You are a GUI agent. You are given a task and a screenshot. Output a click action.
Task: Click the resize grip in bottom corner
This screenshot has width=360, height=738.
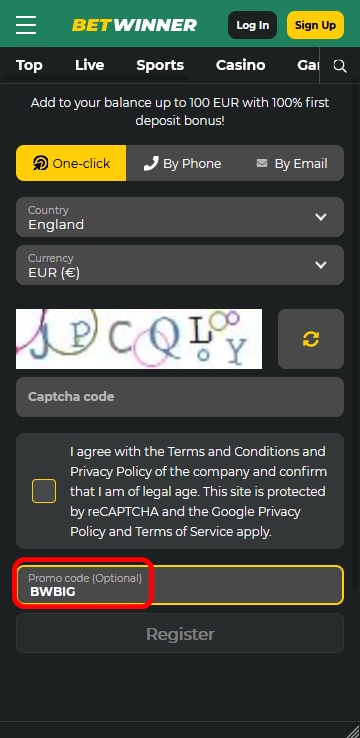click(352, 730)
